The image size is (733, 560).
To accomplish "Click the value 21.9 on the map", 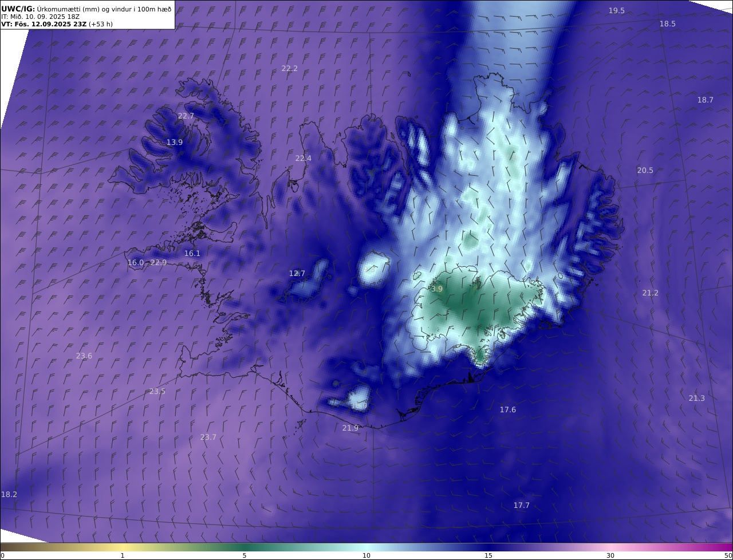I will click(x=350, y=428).
